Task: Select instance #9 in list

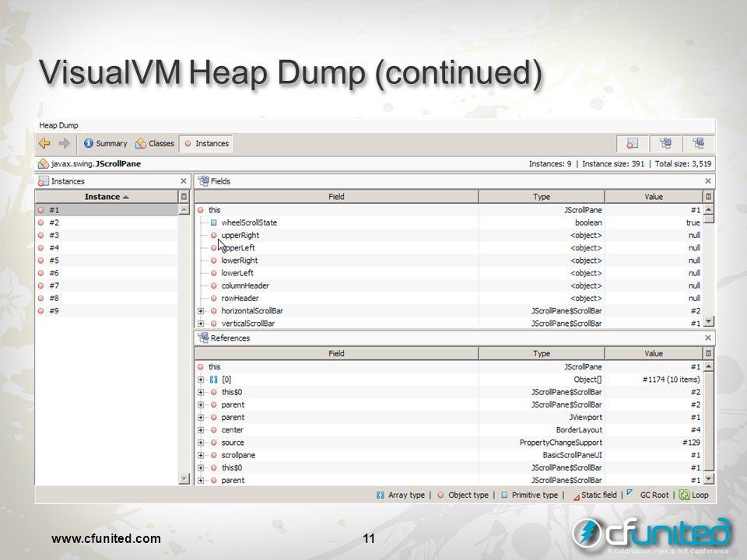Action: tap(107, 311)
